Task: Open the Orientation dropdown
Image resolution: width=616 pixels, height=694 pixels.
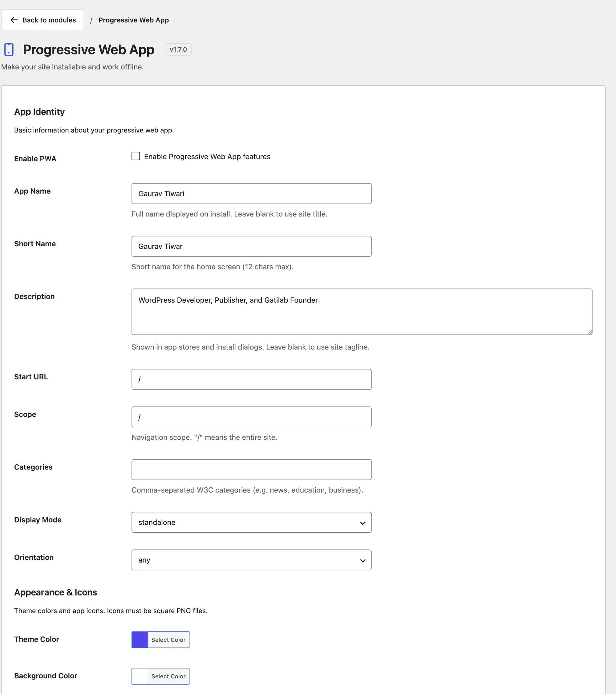Action: click(251, 560)
